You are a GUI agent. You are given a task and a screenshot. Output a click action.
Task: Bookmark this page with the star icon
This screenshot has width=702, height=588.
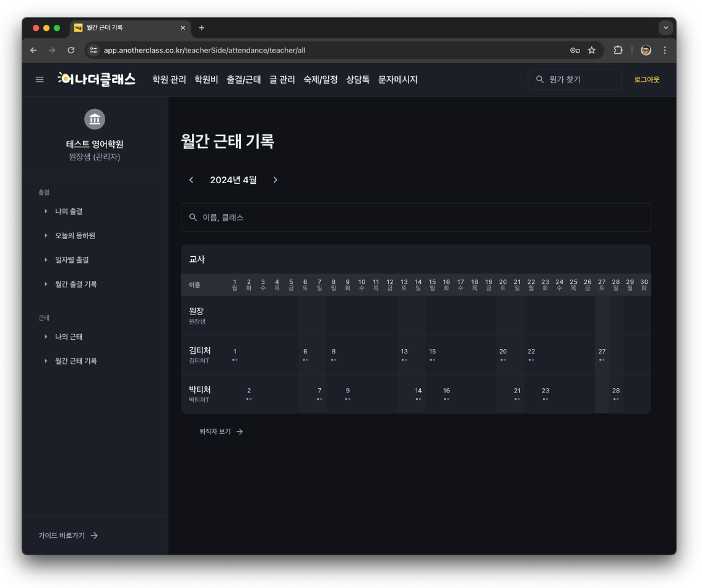pos(592,50)
